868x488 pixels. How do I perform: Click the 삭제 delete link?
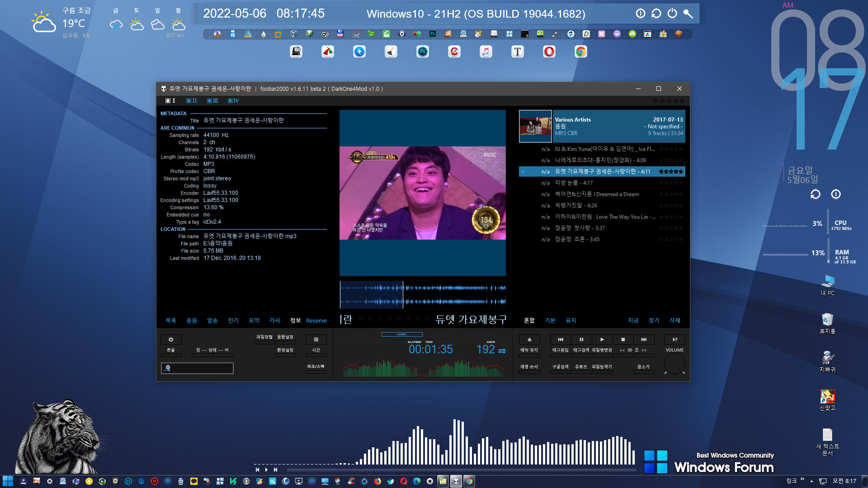click(x=675, y=320)
